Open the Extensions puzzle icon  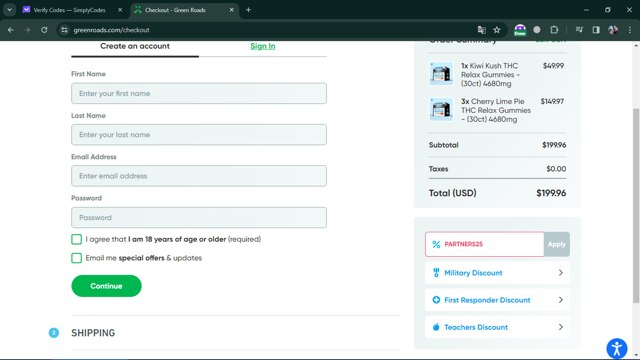(x=554, y=30)
